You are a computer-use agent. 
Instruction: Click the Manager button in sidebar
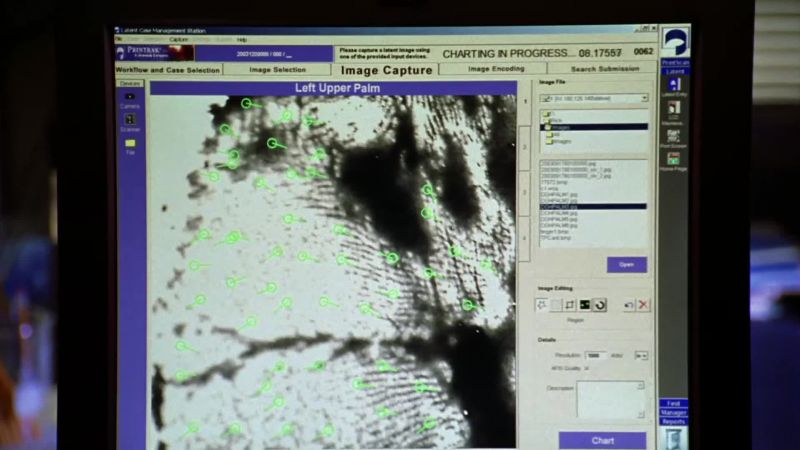(x=673, y=412)
